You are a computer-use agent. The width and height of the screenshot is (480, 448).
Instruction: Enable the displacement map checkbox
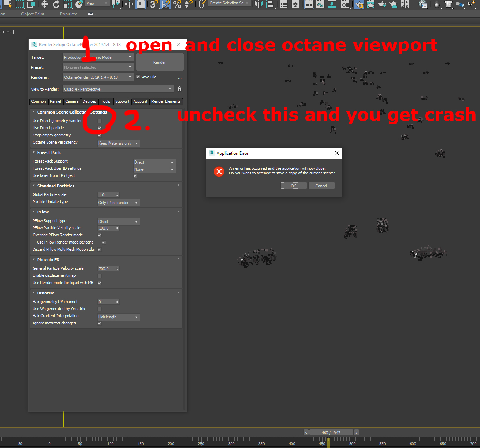click(x=100, y=276)
